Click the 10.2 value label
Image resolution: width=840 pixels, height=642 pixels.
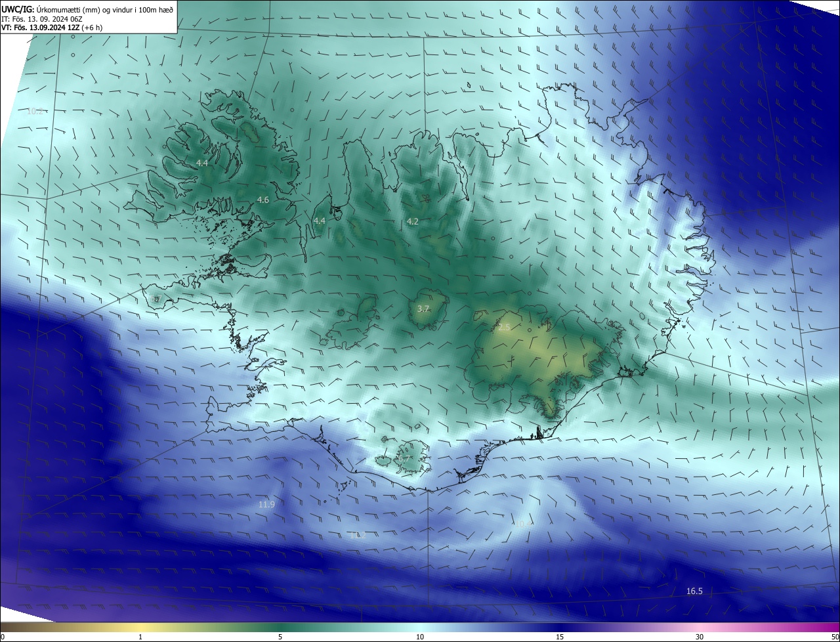(x=35, y=112)
